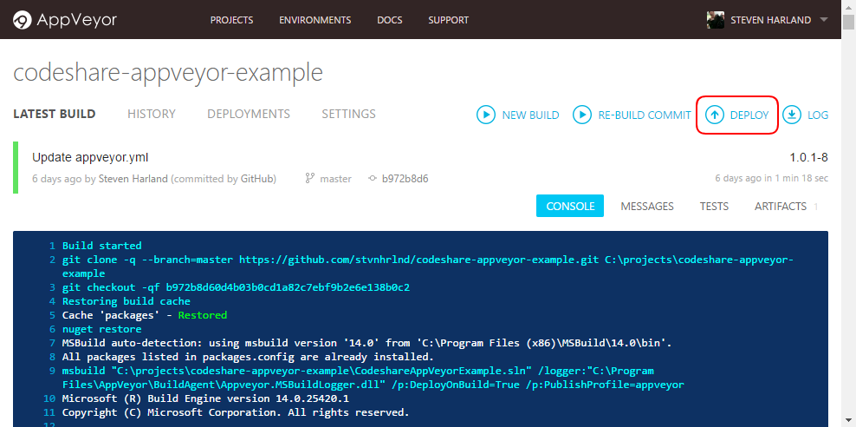The width and height of the screenshot is (856, 427).
Task: Click the New Build play icon
Action: click(486, 115)
